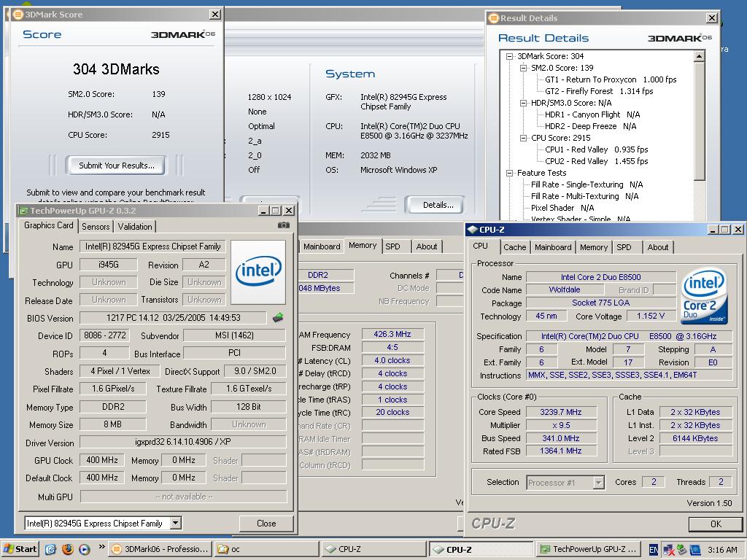Click the Intel Core 2 Duo logo in CPU-Z

[x=704, y=296]
